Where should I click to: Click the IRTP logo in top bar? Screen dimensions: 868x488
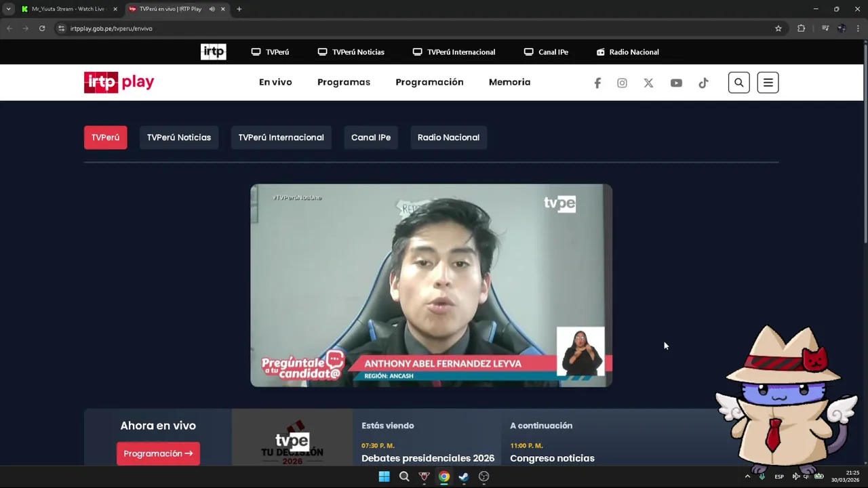pos(214,52)
